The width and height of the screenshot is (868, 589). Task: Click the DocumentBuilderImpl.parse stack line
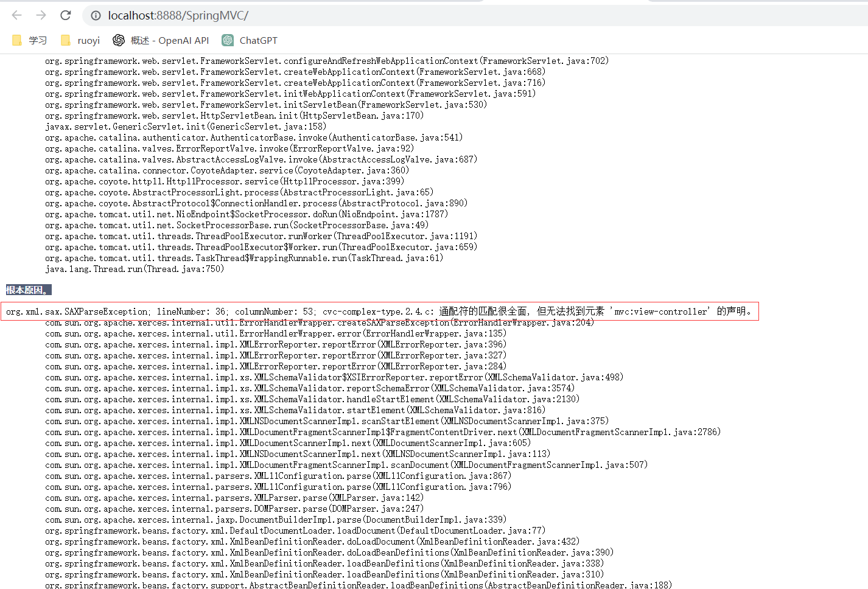pyautogui.click(x=276, y=520)
